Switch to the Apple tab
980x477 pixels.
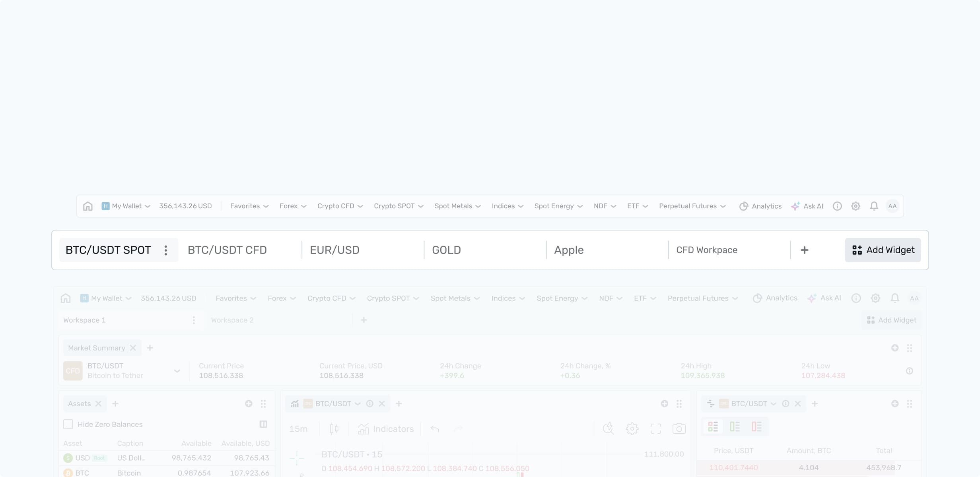[569, 250]
